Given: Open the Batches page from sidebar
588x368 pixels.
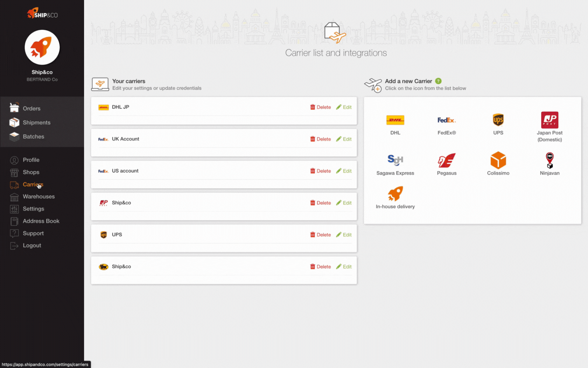Looking at the screenshot, I should (x=33, y=137).
